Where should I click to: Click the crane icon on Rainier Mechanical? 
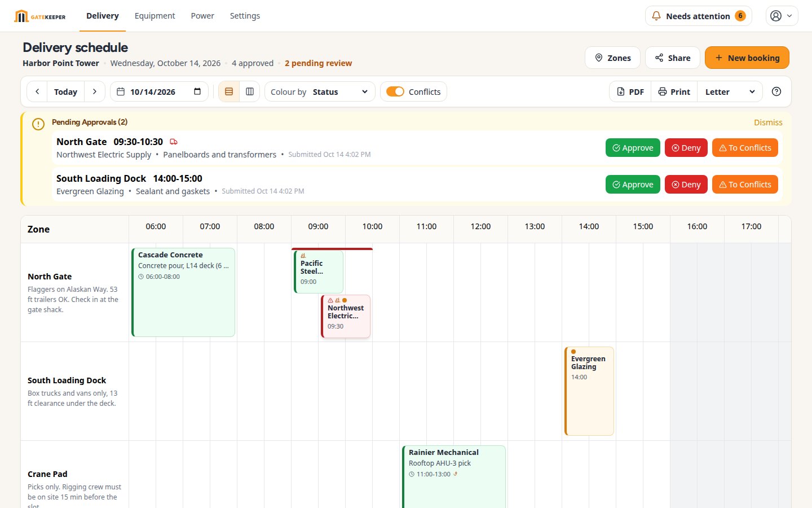455,474
